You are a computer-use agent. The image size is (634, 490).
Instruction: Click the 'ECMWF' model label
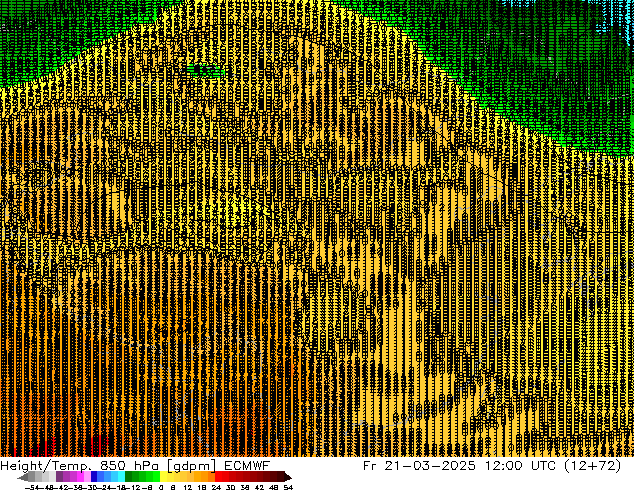(x=247, y=466)
